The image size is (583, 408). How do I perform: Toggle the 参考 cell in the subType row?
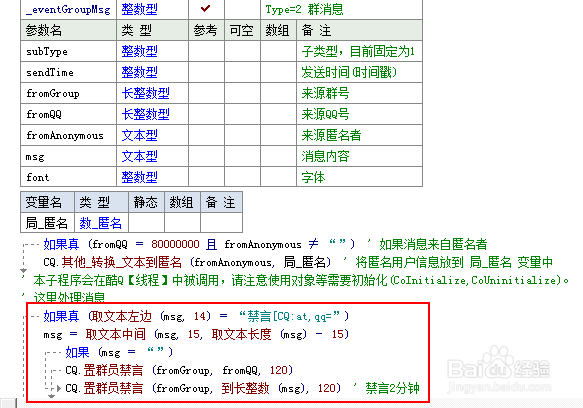tap(206, 51)
